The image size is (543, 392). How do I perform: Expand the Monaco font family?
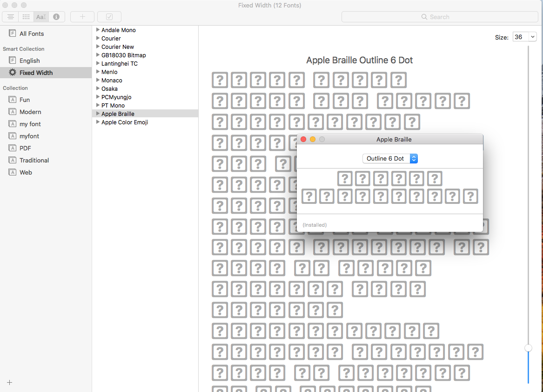(x=98, y=80)
